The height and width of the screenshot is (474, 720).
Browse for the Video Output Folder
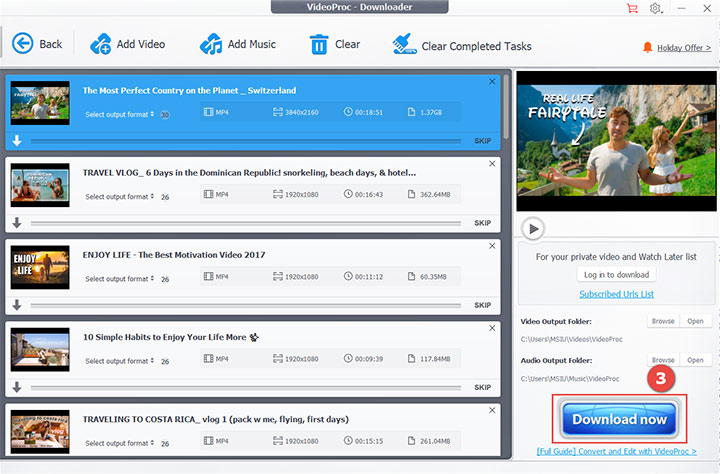coord(663,322)
